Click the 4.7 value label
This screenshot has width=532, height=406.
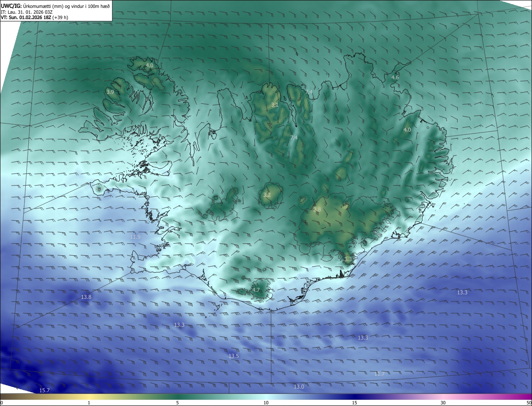coord(256,290)
